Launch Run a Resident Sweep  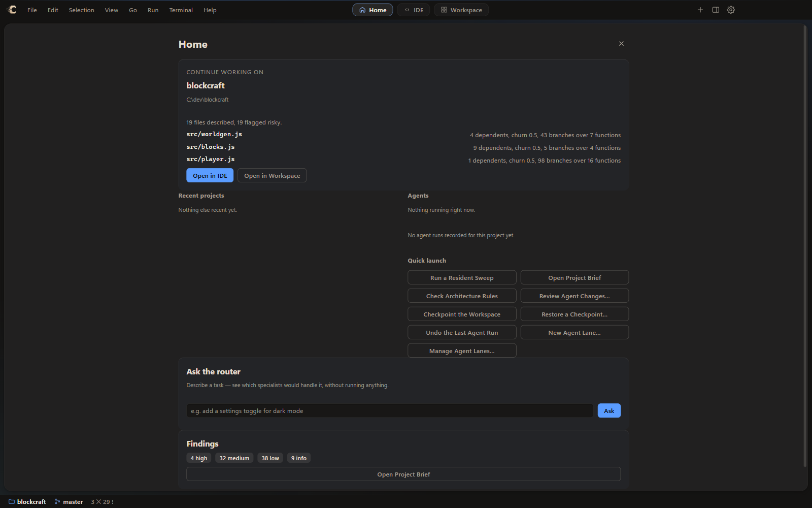coord(462,277)
